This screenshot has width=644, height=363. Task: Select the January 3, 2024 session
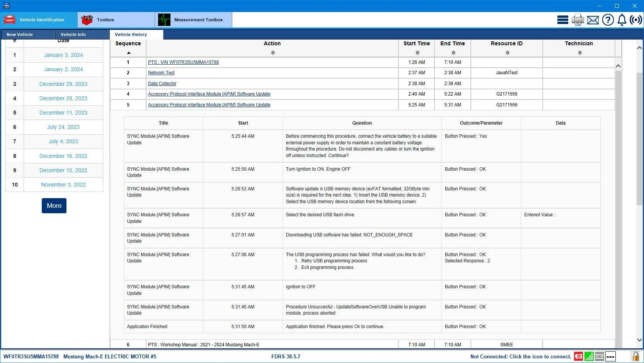[x=63, y=55]
